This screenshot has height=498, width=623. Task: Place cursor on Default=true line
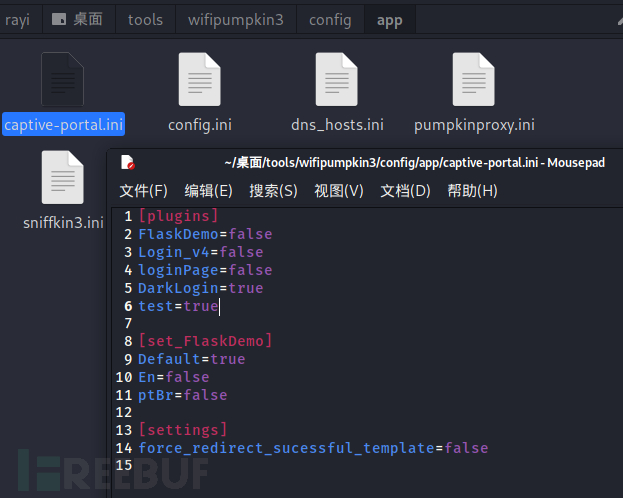tap(192, 359)
